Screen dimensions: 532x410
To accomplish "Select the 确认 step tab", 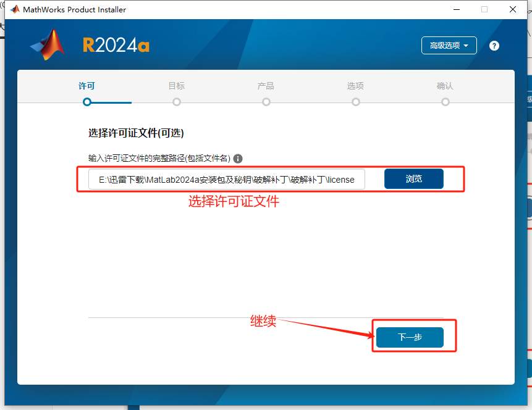I will coord(445,86).
